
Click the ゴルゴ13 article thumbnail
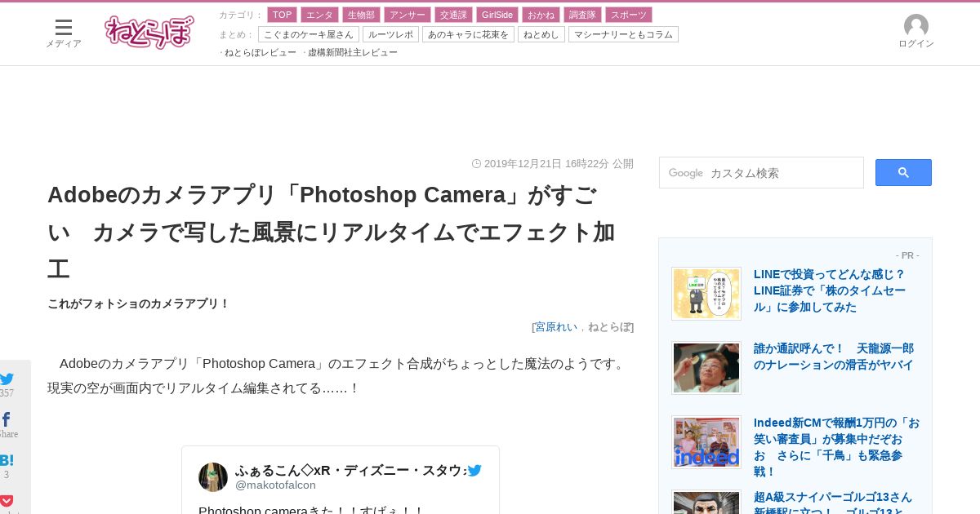[x=706, y=502]
